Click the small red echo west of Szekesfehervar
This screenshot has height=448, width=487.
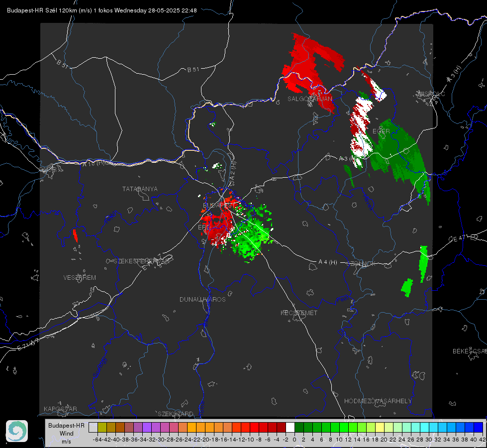pos(75,235)
